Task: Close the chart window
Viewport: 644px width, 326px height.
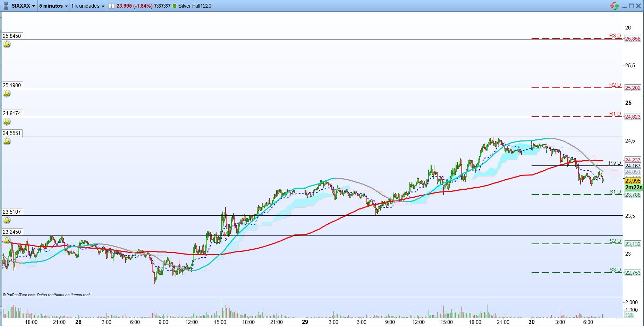Action: tap(638, 6)
